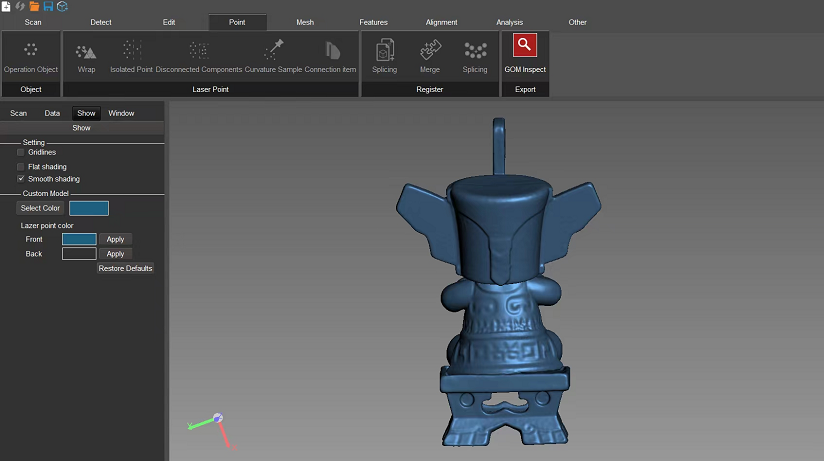This screenshot has height=461, width=824.
Task: Open the Alignment ribbon tab
Action: [x=441, y=22]
